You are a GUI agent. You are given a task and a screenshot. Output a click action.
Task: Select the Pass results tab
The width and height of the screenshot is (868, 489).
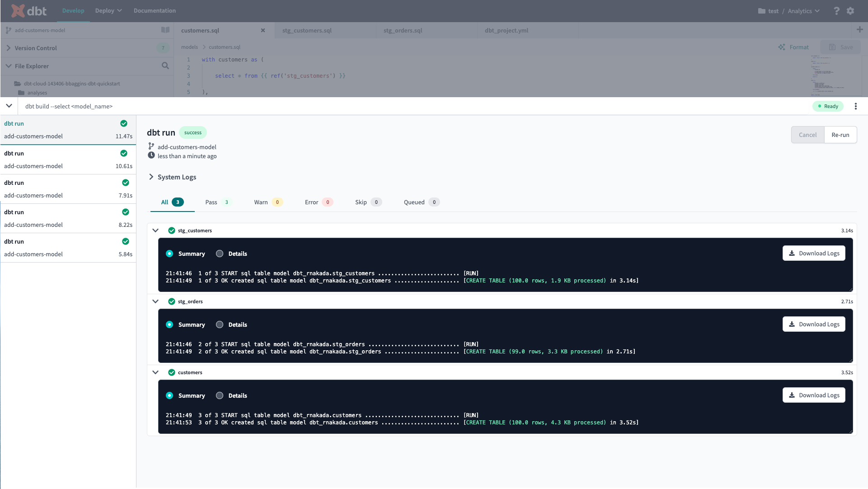click(x=219, y=202)
